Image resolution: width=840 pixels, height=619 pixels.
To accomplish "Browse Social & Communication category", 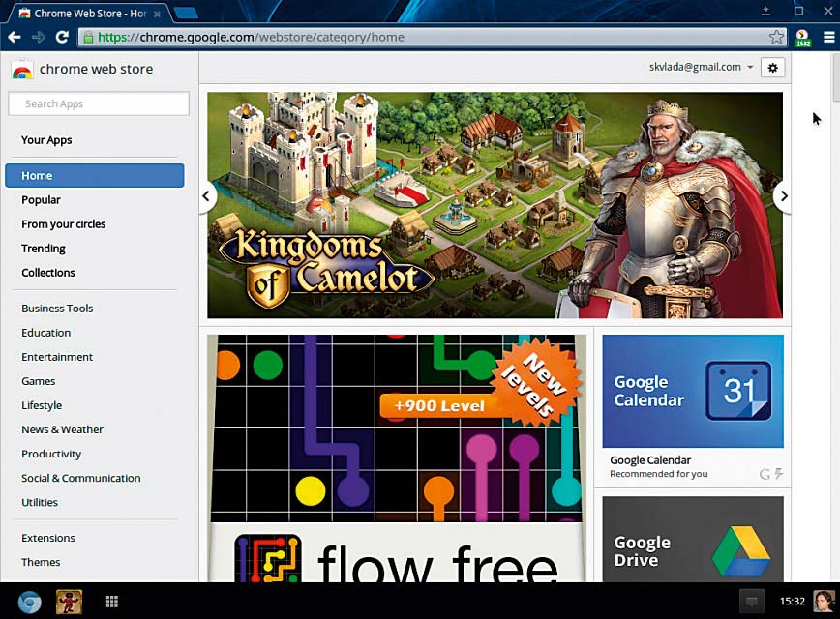I will (81, 478).
